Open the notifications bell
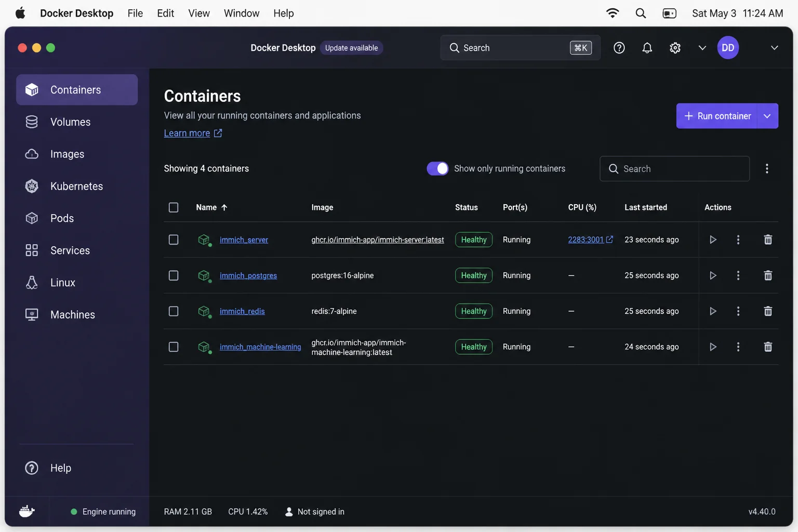 (x=647, y=48)
